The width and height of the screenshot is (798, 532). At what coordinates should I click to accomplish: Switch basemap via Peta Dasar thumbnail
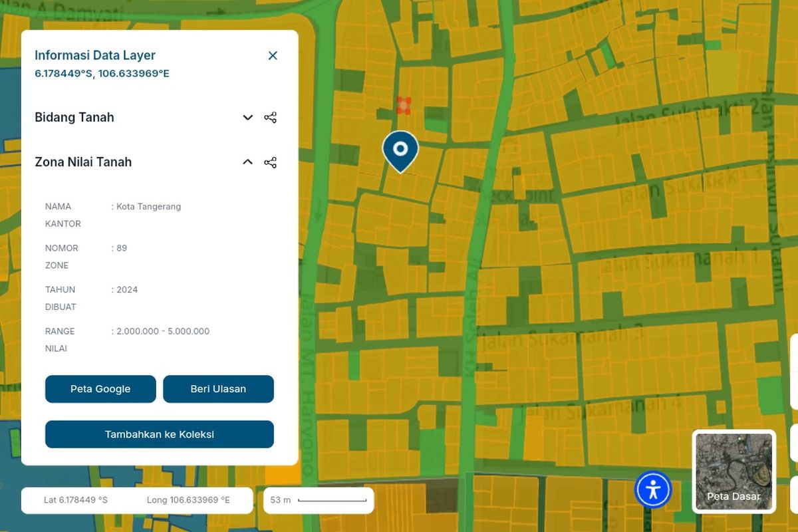[734, 471]
